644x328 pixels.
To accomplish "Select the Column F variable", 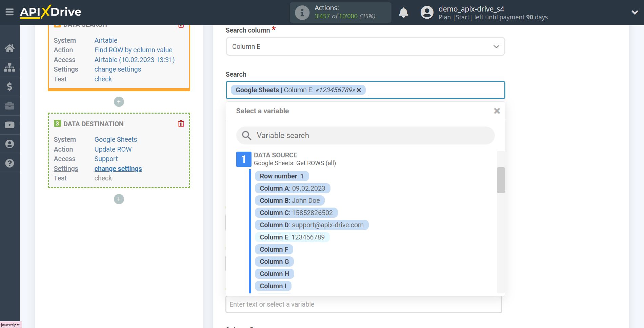I will click(x=274, y=249).
